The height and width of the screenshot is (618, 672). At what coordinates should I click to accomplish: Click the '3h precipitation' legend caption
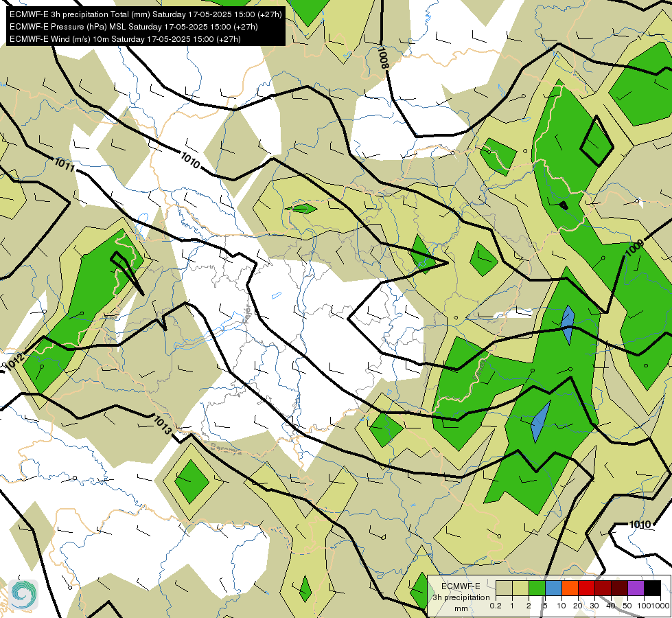pos(461,597)
